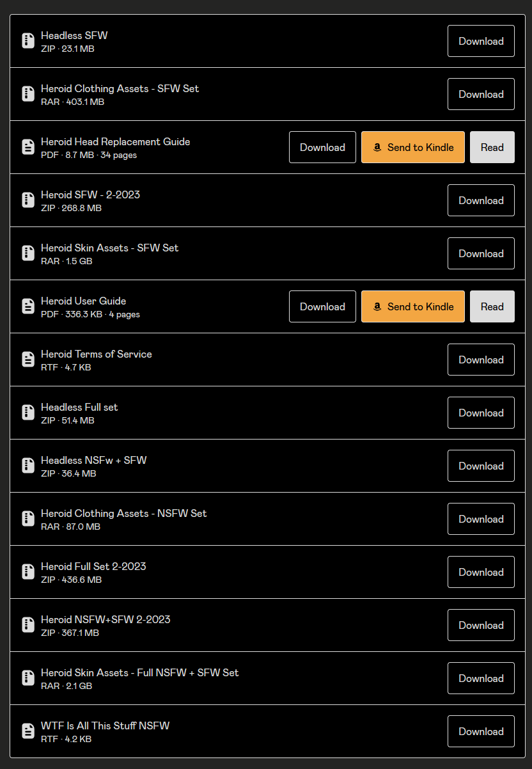Viewport: 532px width, 769px height.
Task: Click the ZIP icon beside Headless Full set
Action: (28, 413)
